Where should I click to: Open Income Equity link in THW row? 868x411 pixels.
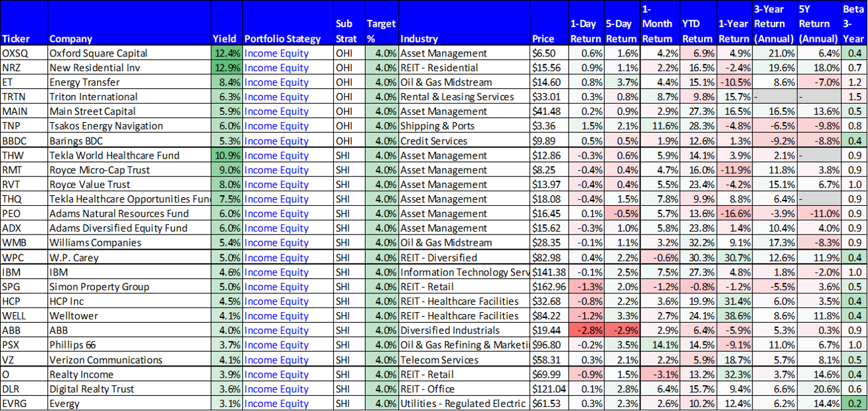(276, 155)
